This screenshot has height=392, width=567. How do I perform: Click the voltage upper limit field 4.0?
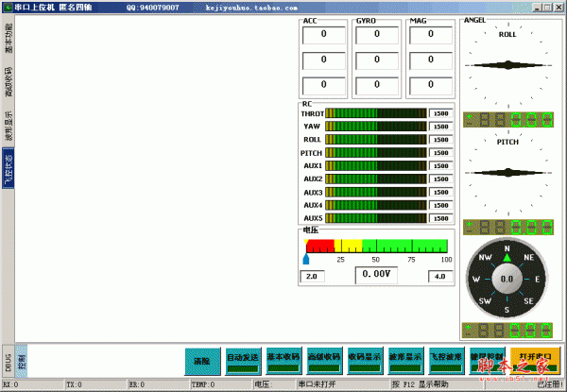440,277
